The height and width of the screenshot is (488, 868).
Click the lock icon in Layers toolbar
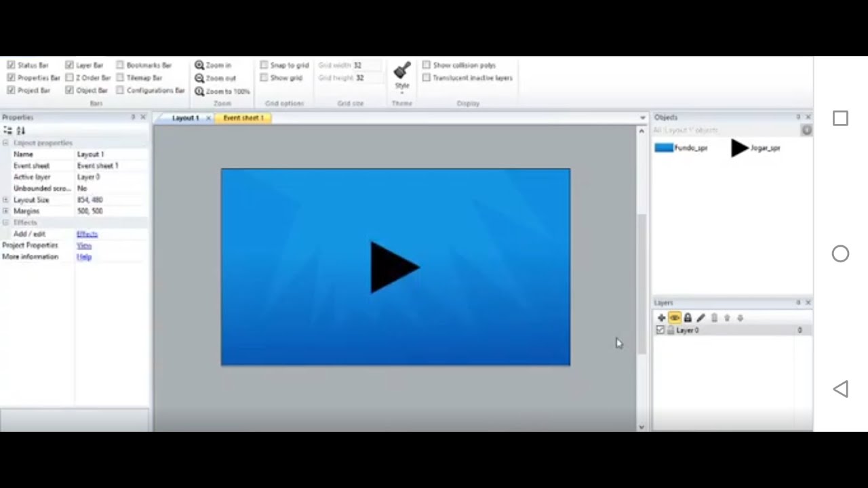click(x=688, y=318)
